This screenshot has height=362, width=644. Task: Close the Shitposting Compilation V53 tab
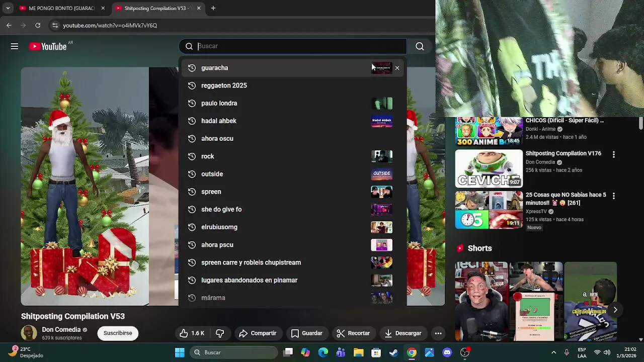199,9
